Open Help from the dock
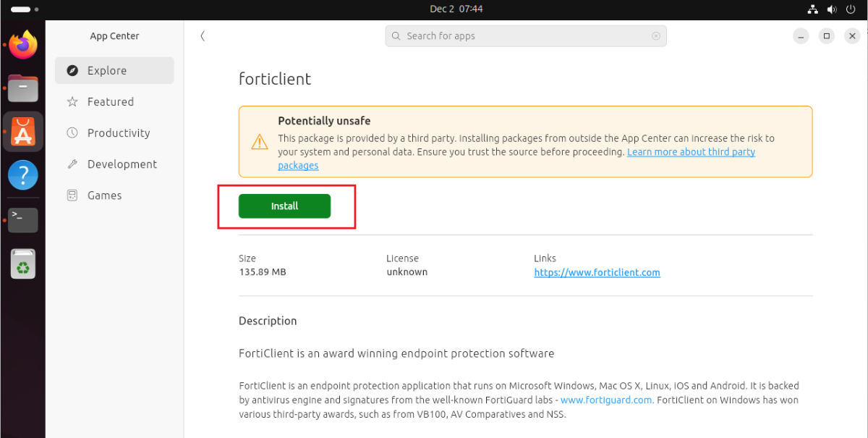The height and width of the screenshot is (438, 868). click(x=23, y=175)
